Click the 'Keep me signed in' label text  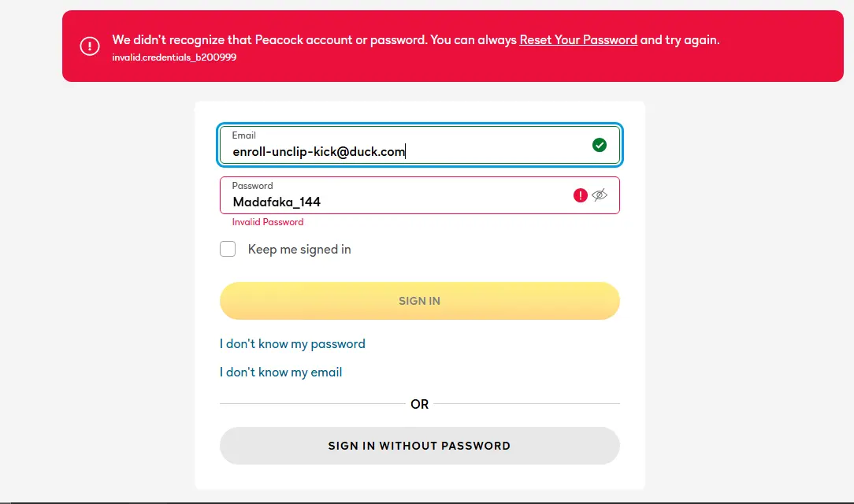pyautogui.click(x=299, y=250)
